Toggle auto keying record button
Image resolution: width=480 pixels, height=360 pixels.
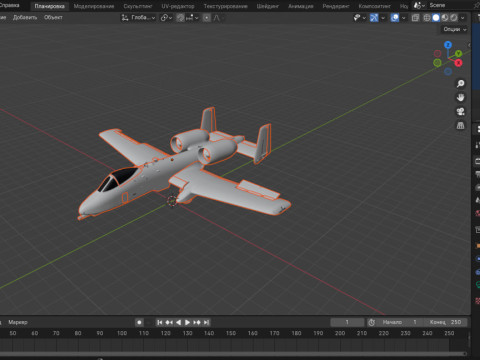[x=139, y=322]
